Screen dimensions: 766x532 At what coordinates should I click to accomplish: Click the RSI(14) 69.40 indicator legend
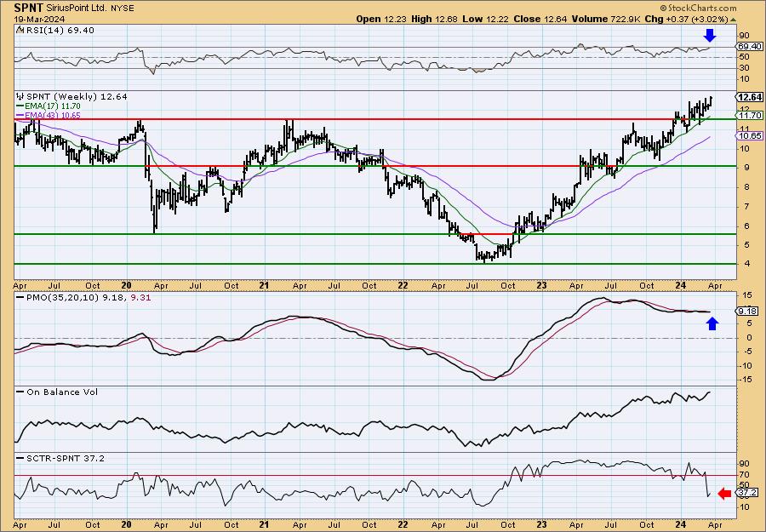[x=59, y=31]
